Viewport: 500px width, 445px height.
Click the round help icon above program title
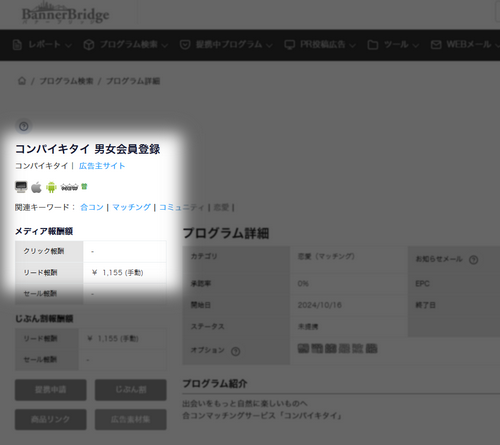24,126
